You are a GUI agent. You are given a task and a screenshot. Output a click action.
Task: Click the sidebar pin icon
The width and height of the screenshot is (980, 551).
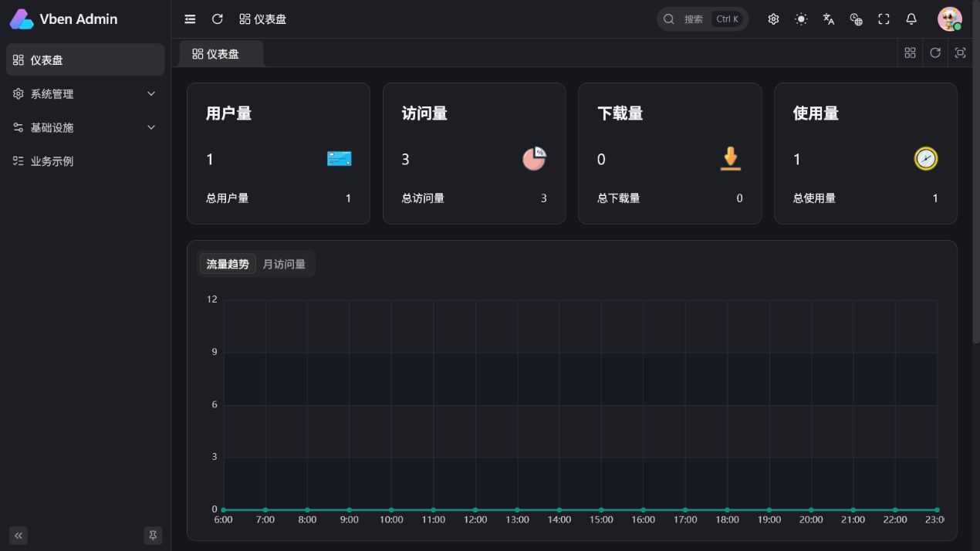pos(153,536)
